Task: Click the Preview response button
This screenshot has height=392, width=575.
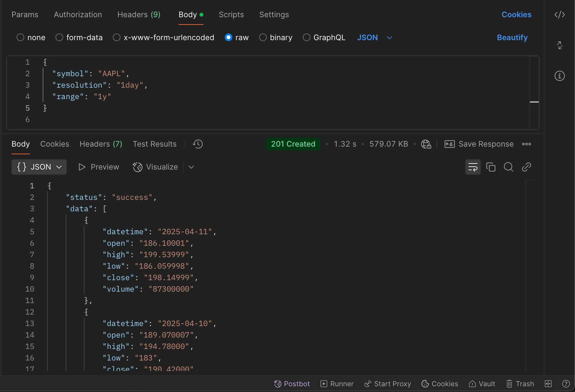Action: 99,167
